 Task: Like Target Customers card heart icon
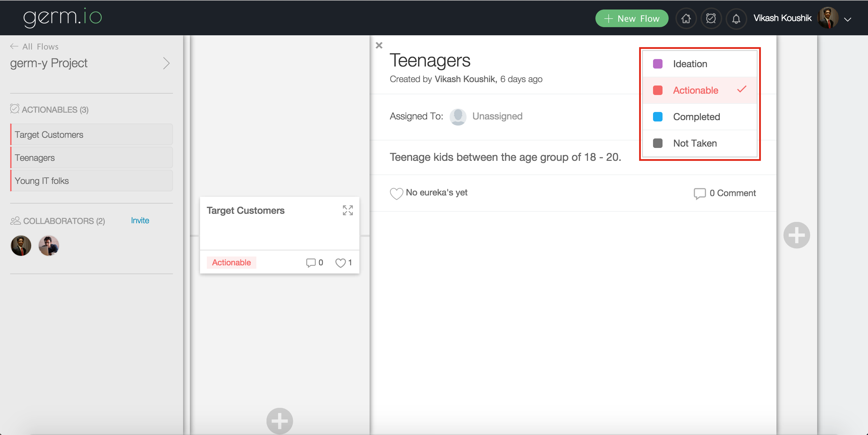[340, 263]
